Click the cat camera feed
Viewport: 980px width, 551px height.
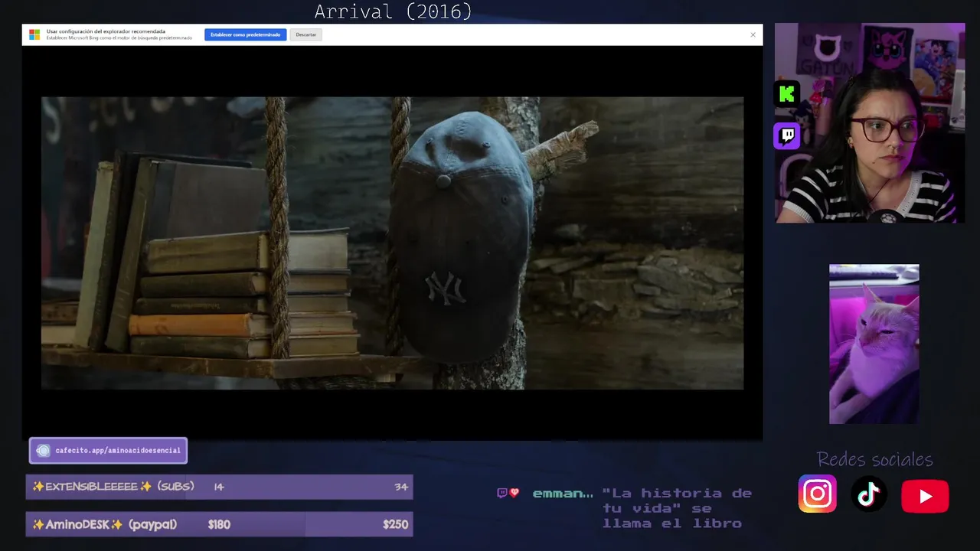(x=874, y=344)
